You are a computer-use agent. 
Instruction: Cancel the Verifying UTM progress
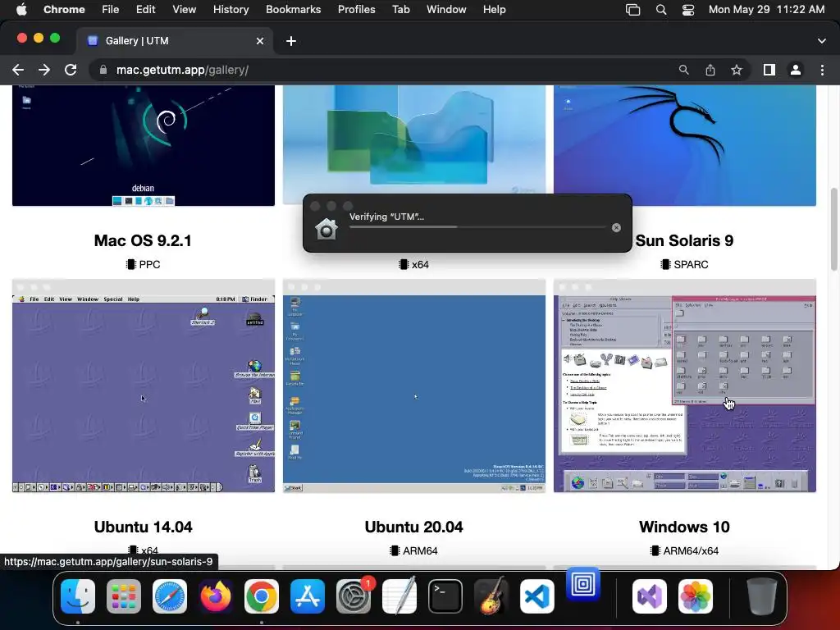point(616,228)
